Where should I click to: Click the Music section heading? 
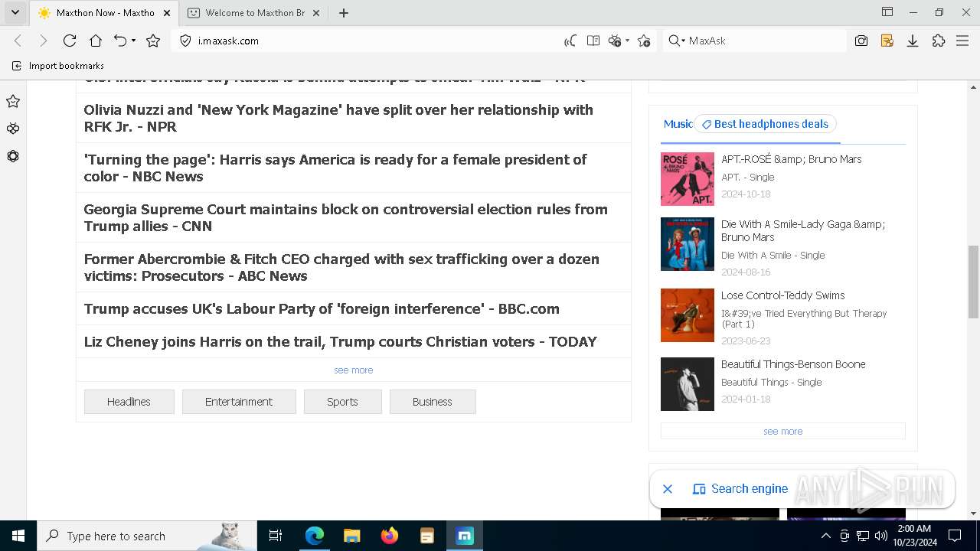[x=678, y=123]
